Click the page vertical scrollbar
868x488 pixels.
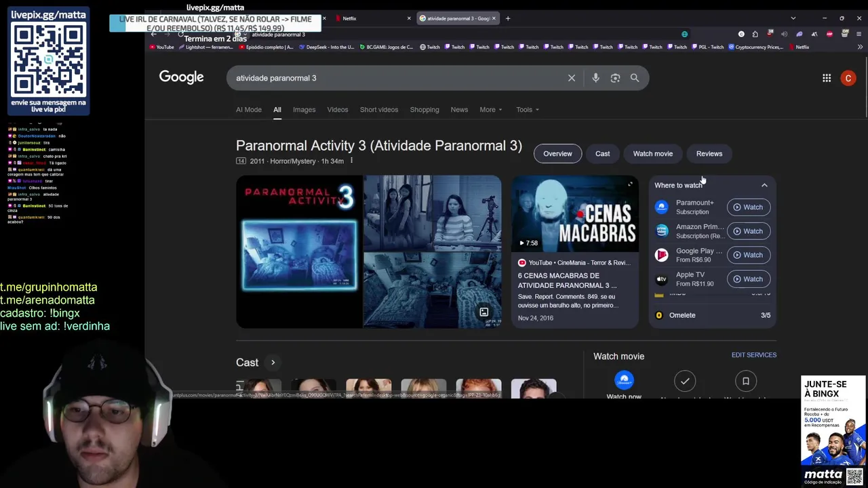865,88
